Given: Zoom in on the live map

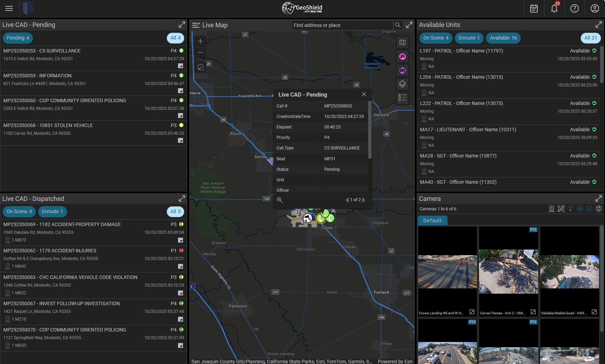Looking at the screenshot, I should tap(200, 41).
